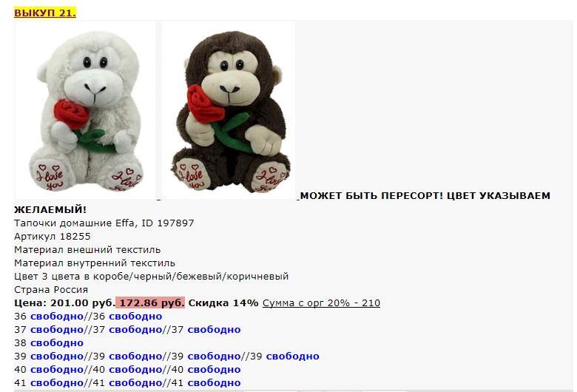This screenshot has width=577, height=392.
Task: Click the ВЫКУП 21 heading link
Action: (x=45, y=13)
